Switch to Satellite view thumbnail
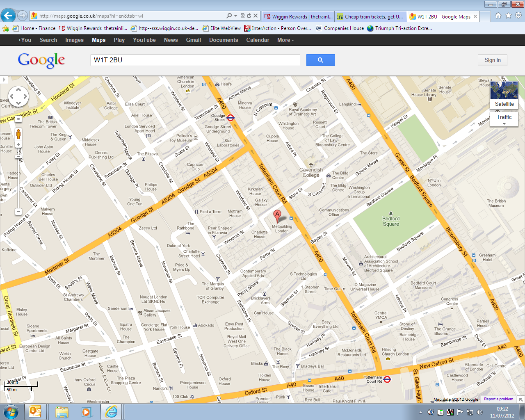This screenshot has height=420, width=525. [x=504, y=95]
